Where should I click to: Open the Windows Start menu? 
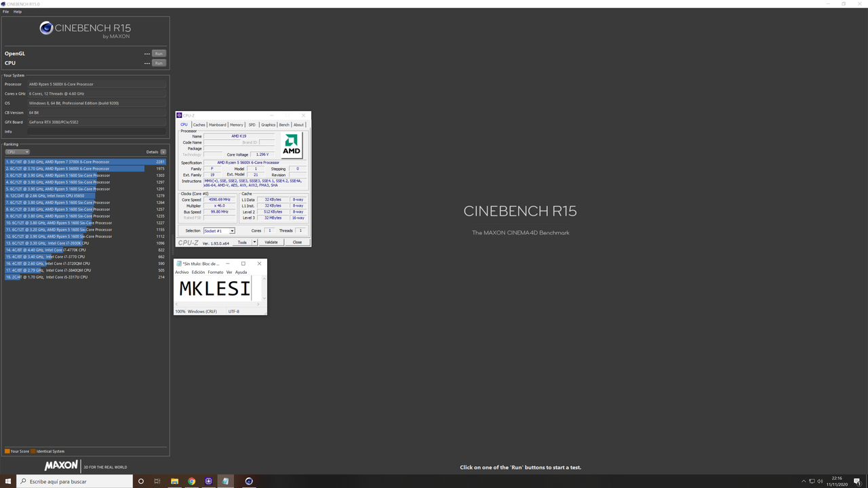tap(9, 481)
